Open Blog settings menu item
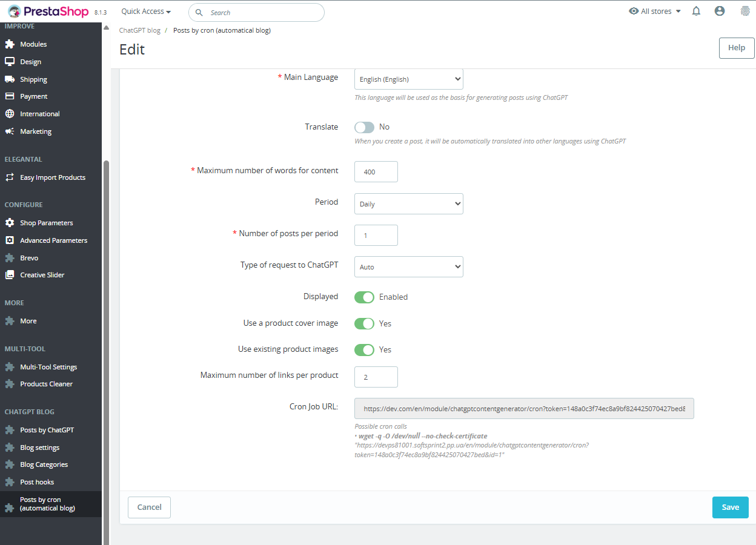This screenshot has width=756, height=545. click(40, 448)
